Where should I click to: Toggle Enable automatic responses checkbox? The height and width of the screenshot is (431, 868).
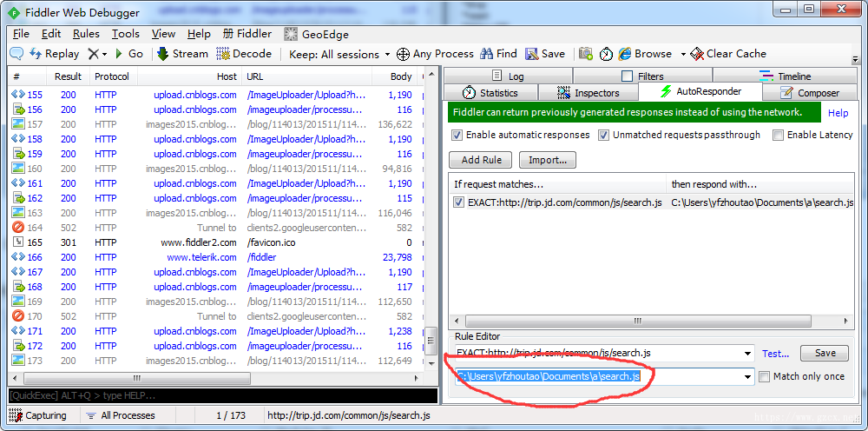coord(457,135)
